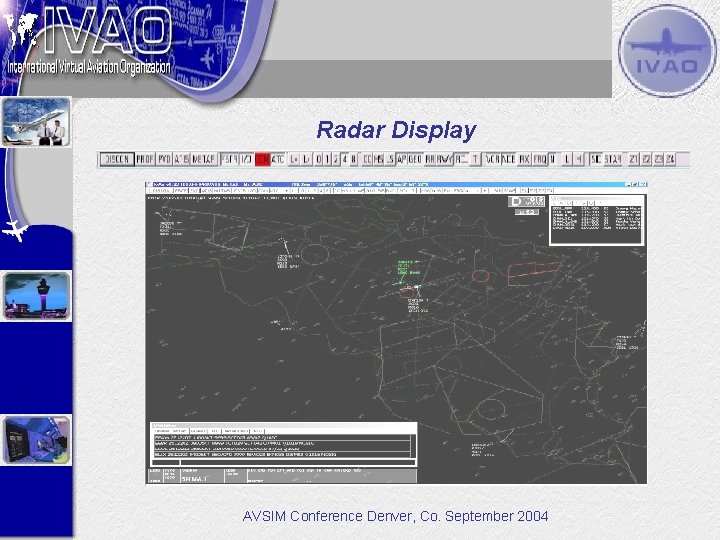The width and height of the screenshot is (720, 540).
Task: Click the round IVAO airplane logo
Action: point(666,50)
